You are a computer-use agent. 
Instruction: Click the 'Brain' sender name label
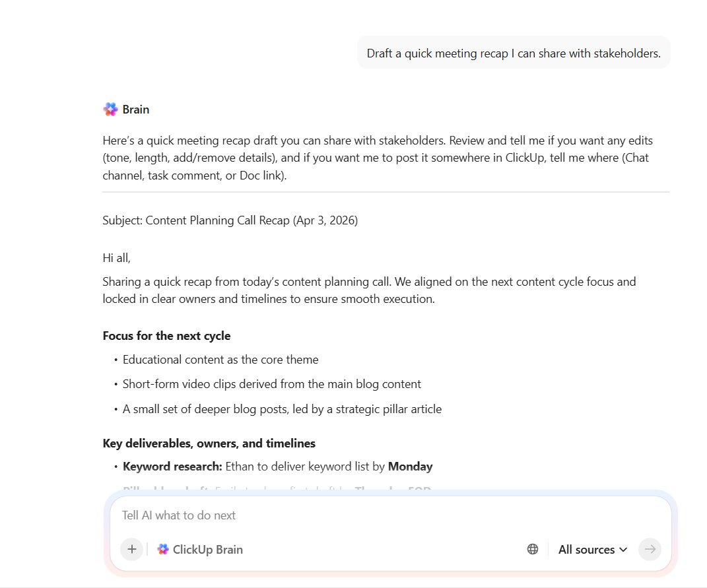click(136, 110)
